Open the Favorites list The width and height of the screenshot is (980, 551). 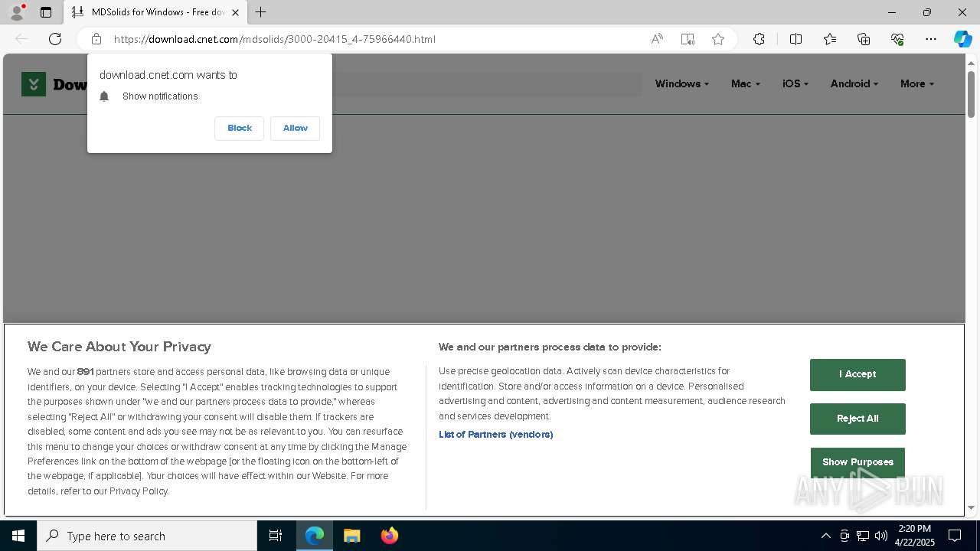tap(830, 39)
